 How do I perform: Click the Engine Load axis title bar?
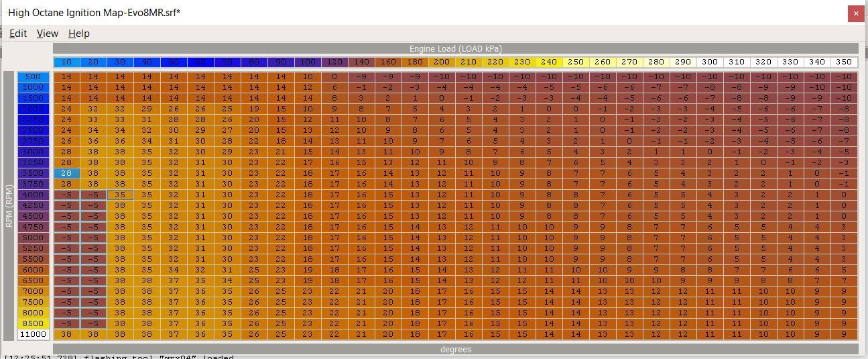pos(455,49)
